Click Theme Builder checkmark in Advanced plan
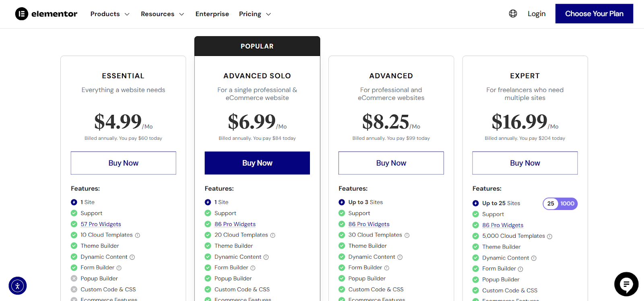 [x=342, y=246]
